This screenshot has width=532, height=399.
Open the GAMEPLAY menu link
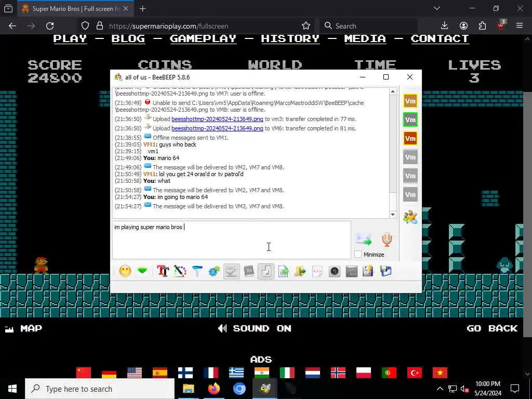tap(203, 38)
